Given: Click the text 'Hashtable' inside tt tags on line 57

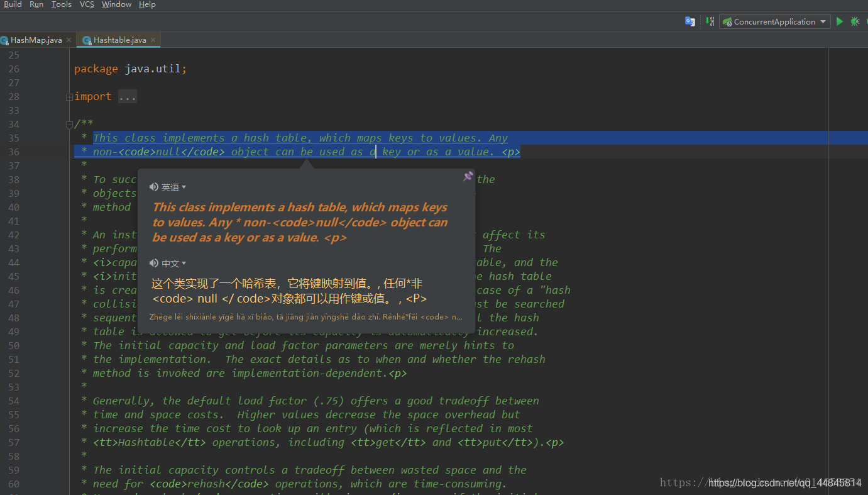Looking at the screenshot, I should coord(146,443).
